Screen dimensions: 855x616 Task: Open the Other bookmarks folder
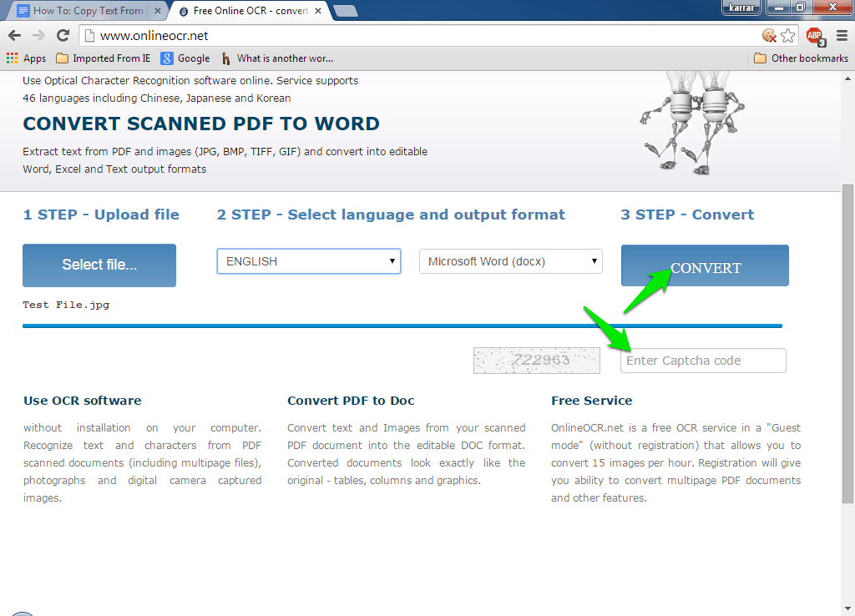point(801,58)
